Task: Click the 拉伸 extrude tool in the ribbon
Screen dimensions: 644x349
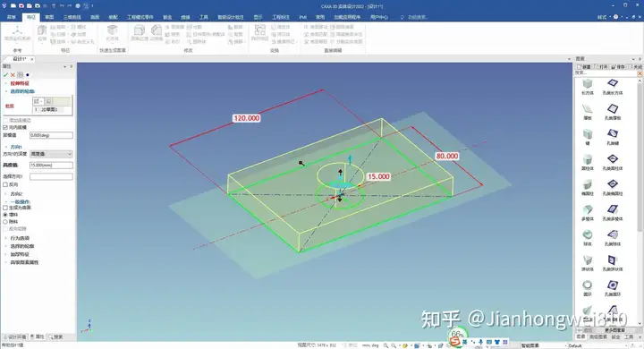Action: tap(42, 33)
